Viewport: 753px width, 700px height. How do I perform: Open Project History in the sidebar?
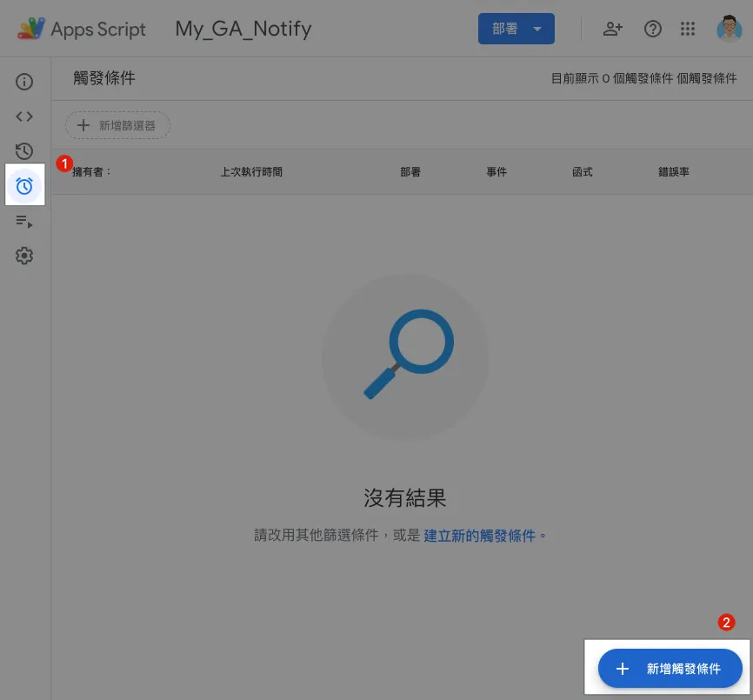24,151
